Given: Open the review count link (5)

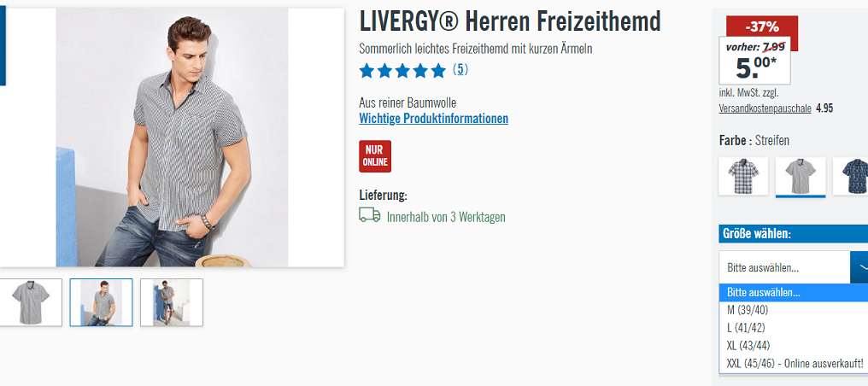Looking at the screenshot, I should click(x=460, y=70).
